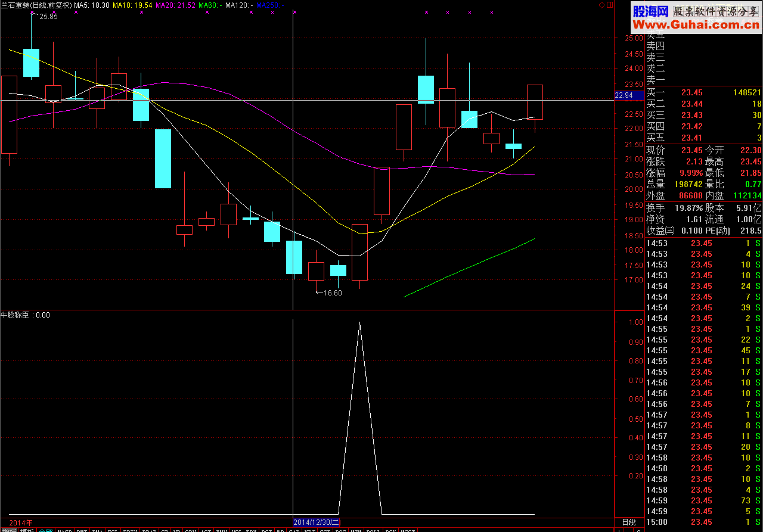
Task: Select the 买二 bid row at 23.44
Action: click(704, 104)
